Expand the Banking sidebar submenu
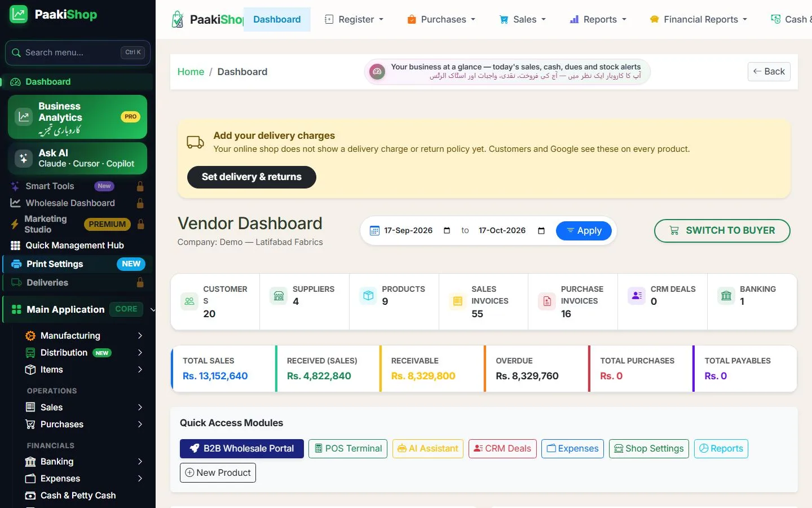 coord(140,462)
